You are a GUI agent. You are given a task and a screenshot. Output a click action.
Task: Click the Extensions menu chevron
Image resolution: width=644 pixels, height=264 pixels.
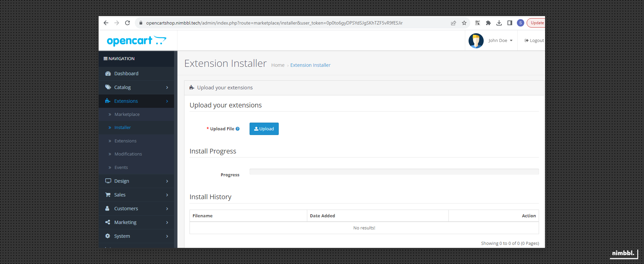(x=167, y=101)
